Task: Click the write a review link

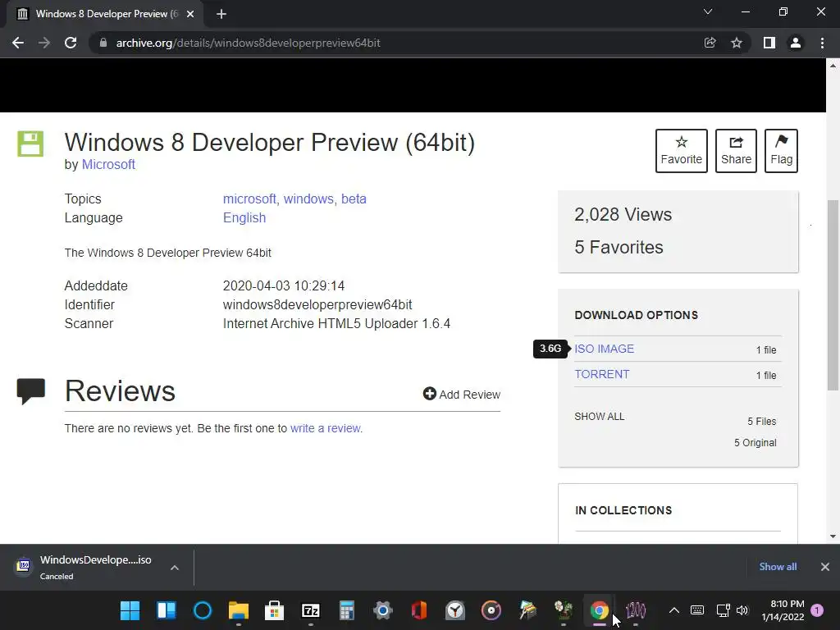Action: click(x=325, y=428)
